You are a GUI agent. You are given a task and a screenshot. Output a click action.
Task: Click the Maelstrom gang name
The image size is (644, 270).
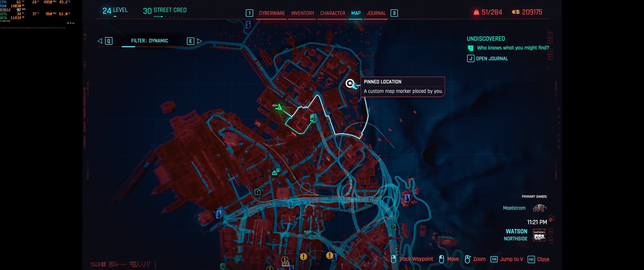514,208
